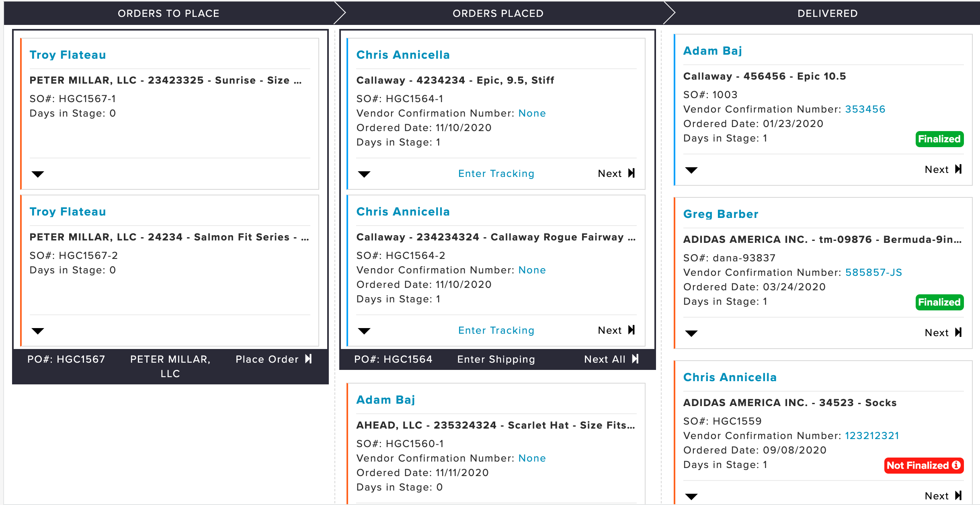Select 'AHEAD, LLC - 235324324 - Scarlet Hat' title

(x=496, y=425)
